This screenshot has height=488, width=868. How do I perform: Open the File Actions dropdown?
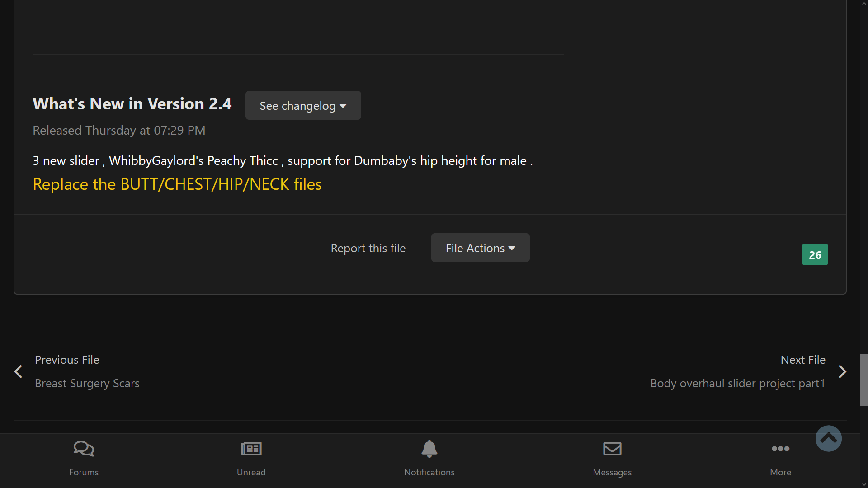point(481,248)
